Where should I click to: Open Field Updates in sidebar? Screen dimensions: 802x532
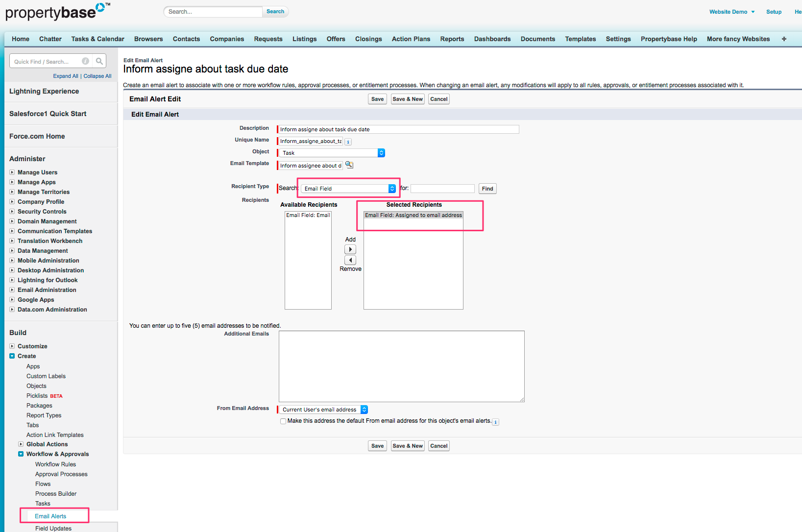pos(53,529)
